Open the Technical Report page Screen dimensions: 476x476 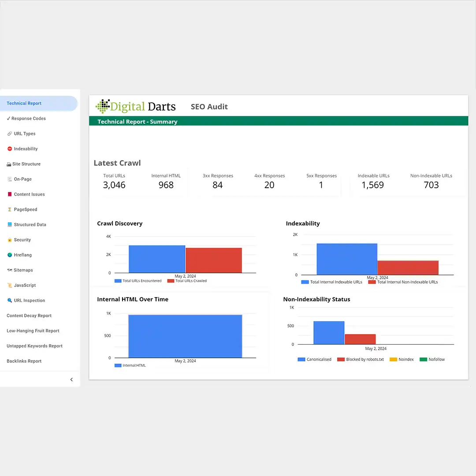[24, 103]
